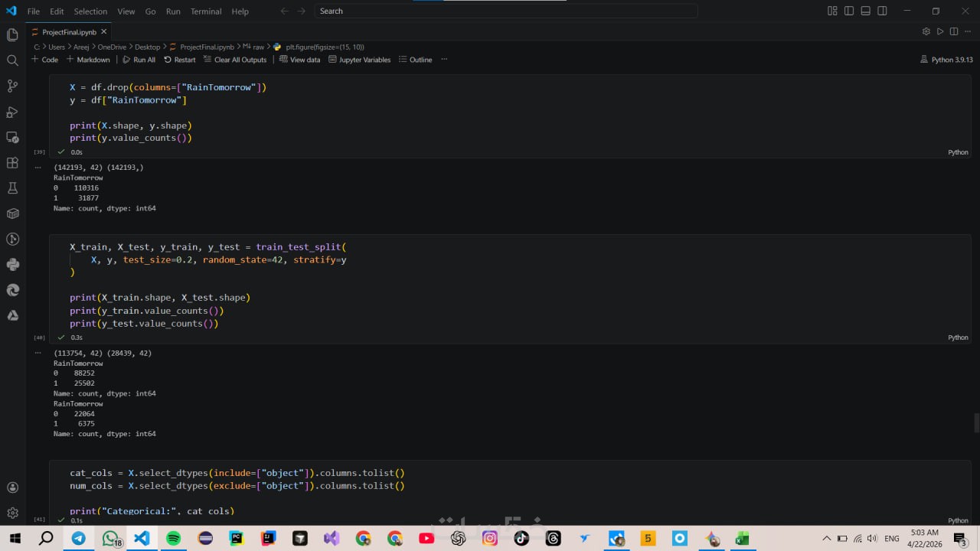Viewport: 980px width, 551px height.
Task: Open the Search view in the activity bar
Action: pyautogui.click(x=12, y=60)
